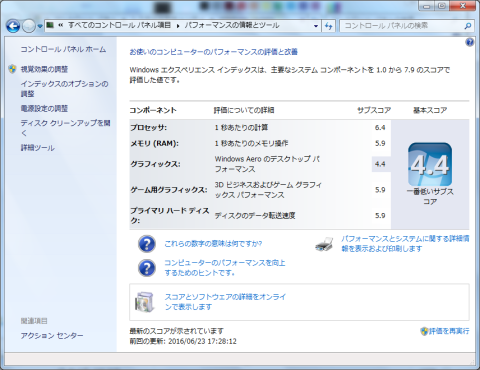Click the refresh button beside address bar
Screen dimensions: 480x370
329,26
